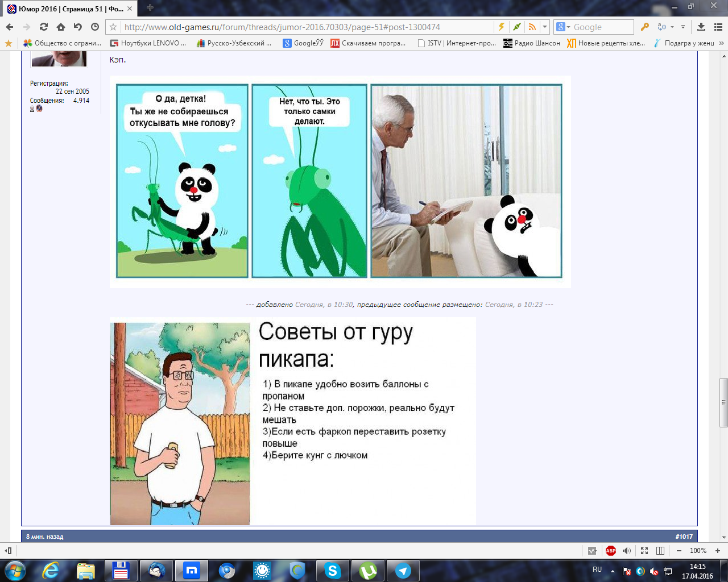Image resolution: width=728 pixels, height=582 pixels.
Task: Choose a search engine via Google icon
Action: click(562, 27)
